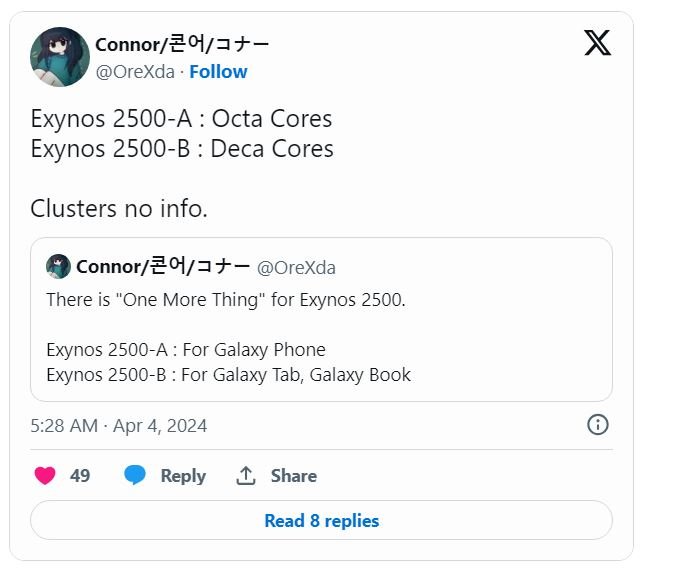Screen dimensions: 678x578
Task: Click the Reply label text
Action: pyautogui.click(x=183, y=476)
